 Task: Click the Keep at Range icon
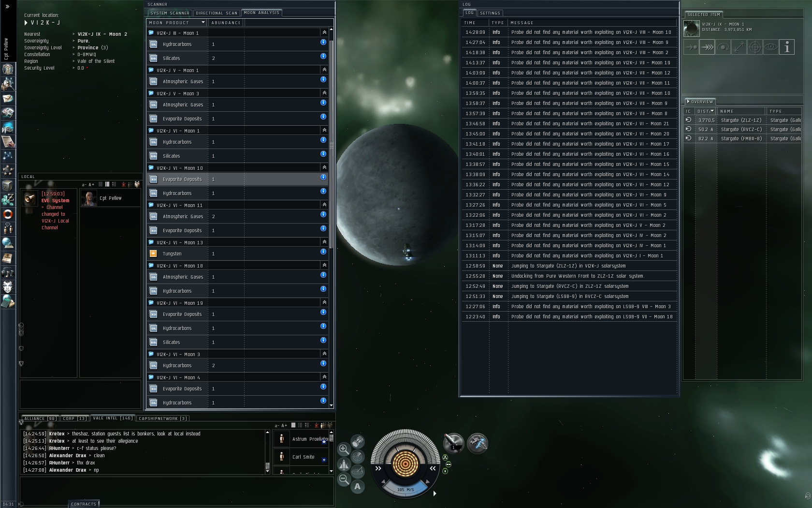pyautogui.click(x=739, y=47)
